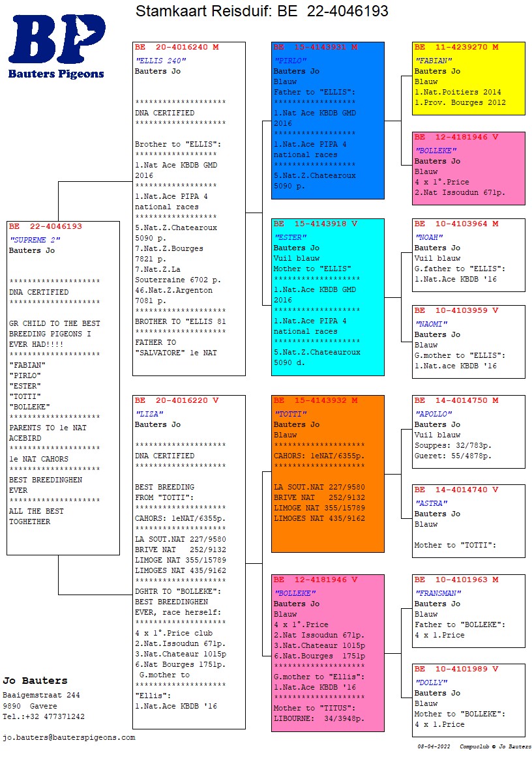
Task: Select the "LIZA" mother name
Action: click(149, 414)
